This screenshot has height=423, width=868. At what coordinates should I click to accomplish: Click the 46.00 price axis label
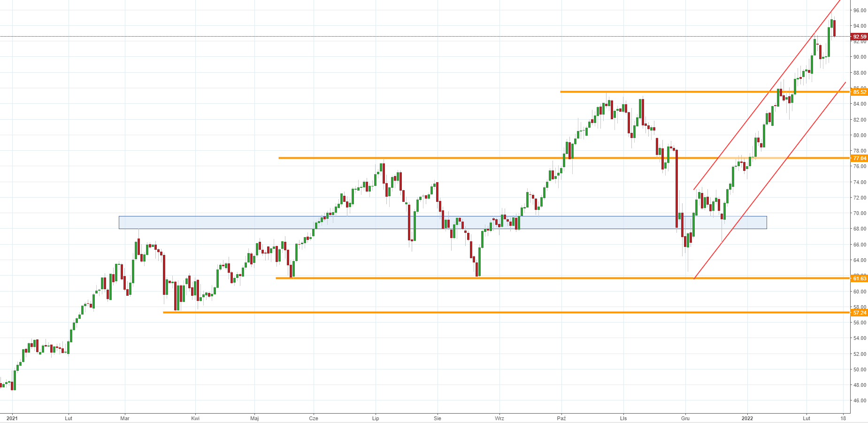860,400
